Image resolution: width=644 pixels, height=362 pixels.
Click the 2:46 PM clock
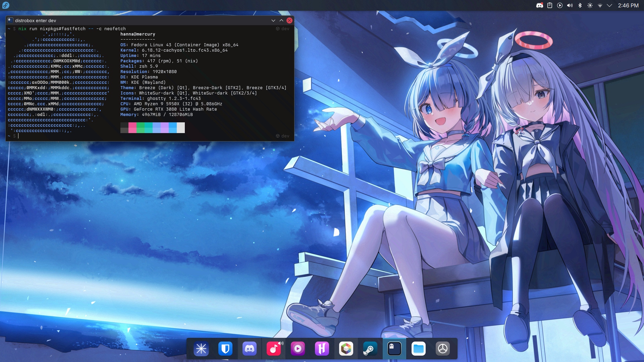pos(628,5)
